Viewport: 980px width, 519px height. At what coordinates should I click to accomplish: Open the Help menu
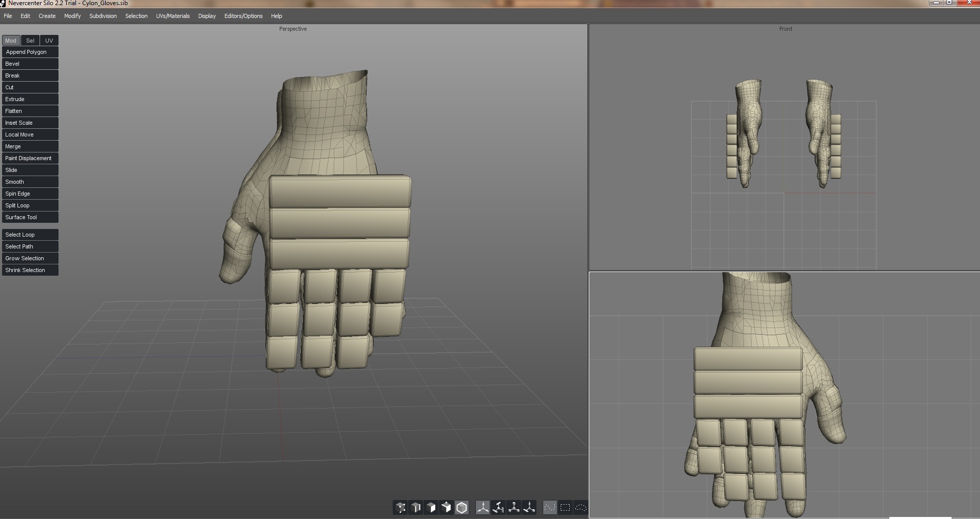tap(276, 16)
